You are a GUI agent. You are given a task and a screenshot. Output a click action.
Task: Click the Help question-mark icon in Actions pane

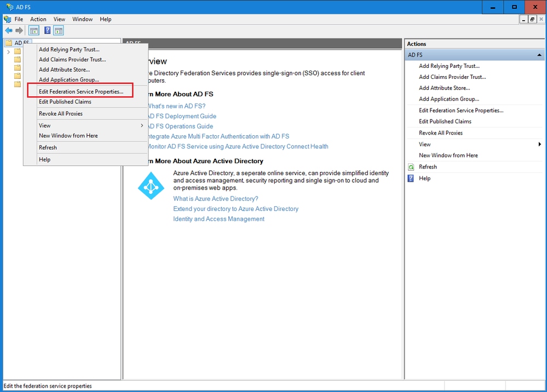pyautogui.click(x=411, y=178)
